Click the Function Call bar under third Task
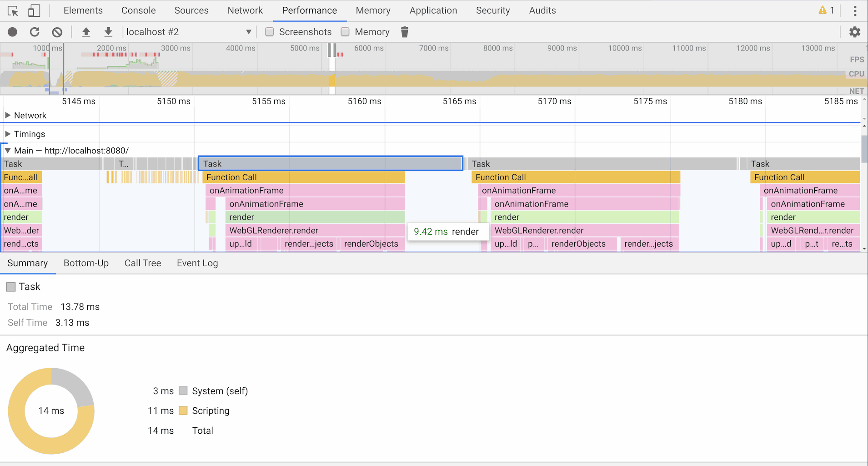This screenshot has height=466, width=868. [805, 177]
